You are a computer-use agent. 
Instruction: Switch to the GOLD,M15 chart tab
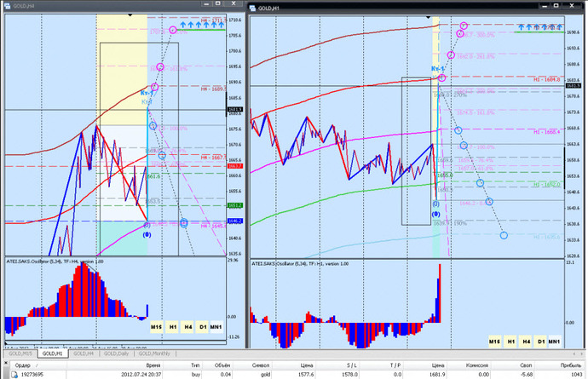tap(21, 353)
